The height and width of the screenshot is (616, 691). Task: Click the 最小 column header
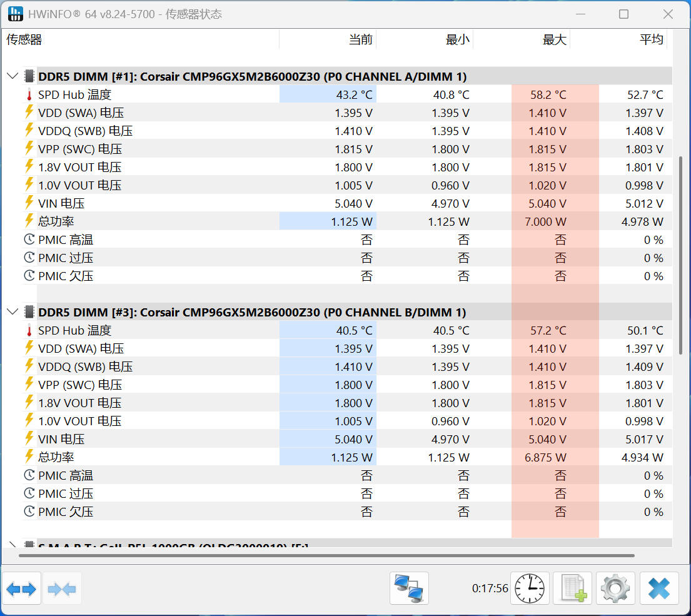point(425,39)
